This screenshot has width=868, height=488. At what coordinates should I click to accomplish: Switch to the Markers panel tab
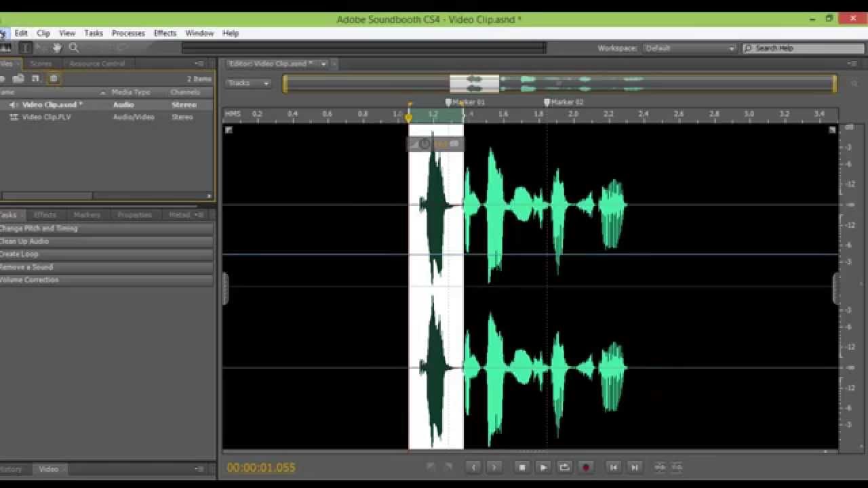pos(87,215)
